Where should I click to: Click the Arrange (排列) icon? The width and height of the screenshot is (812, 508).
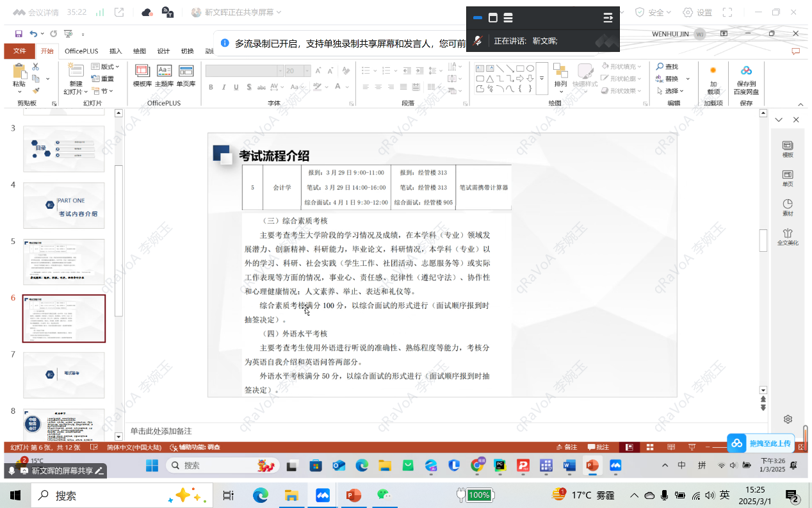point(560,71)
